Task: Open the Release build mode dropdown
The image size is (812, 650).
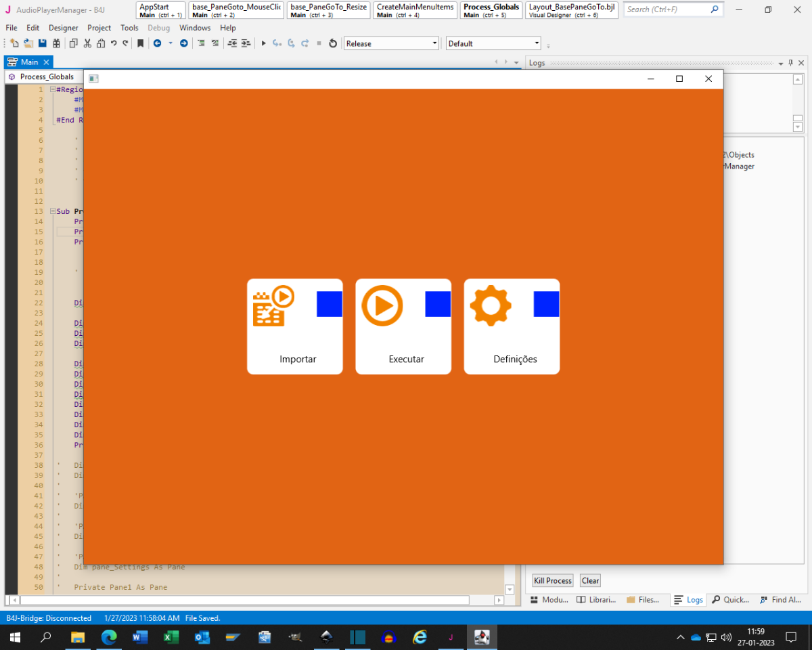Action: click(x=392, y=43)
